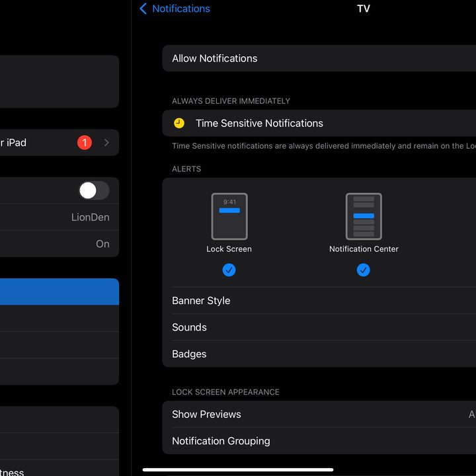Tap the Lock Screen label

(x=229, y=249)
